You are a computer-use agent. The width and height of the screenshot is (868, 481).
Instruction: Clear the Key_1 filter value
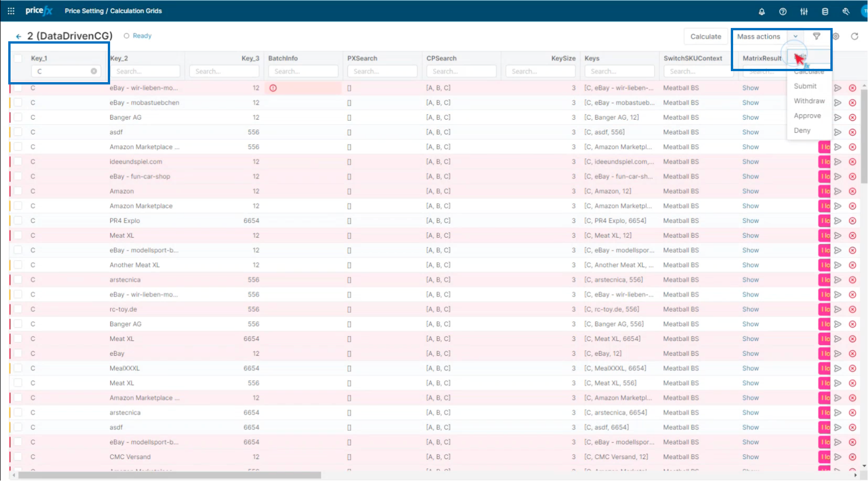pyautogui.click(x=94, y=71)
